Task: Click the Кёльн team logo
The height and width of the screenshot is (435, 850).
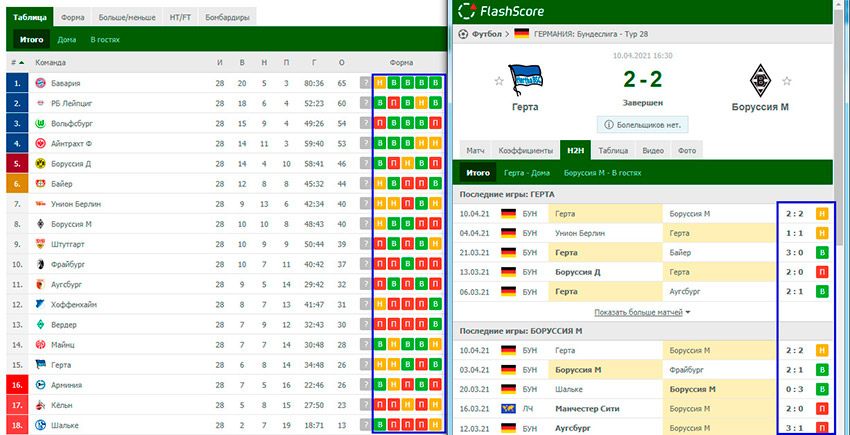Action: (x=40, y=405)
